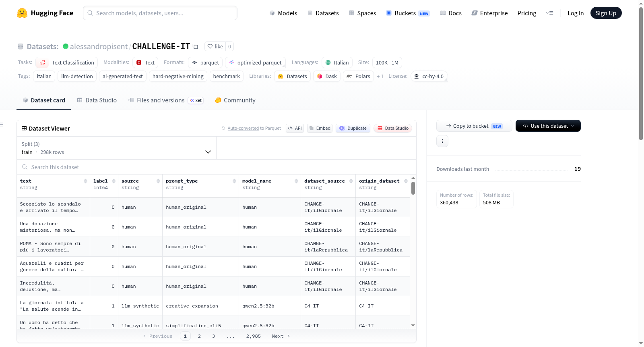Click the Text Classification task tag
The image size is (644, 347).
click(x=67, y=62)
